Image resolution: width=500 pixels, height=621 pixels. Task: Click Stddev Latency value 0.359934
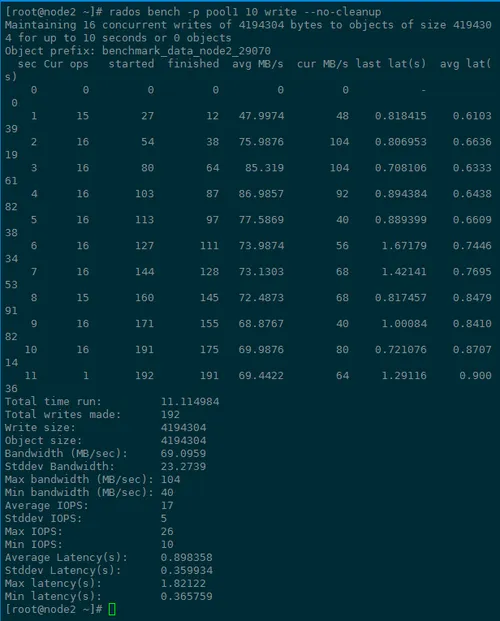click(187, 571)
